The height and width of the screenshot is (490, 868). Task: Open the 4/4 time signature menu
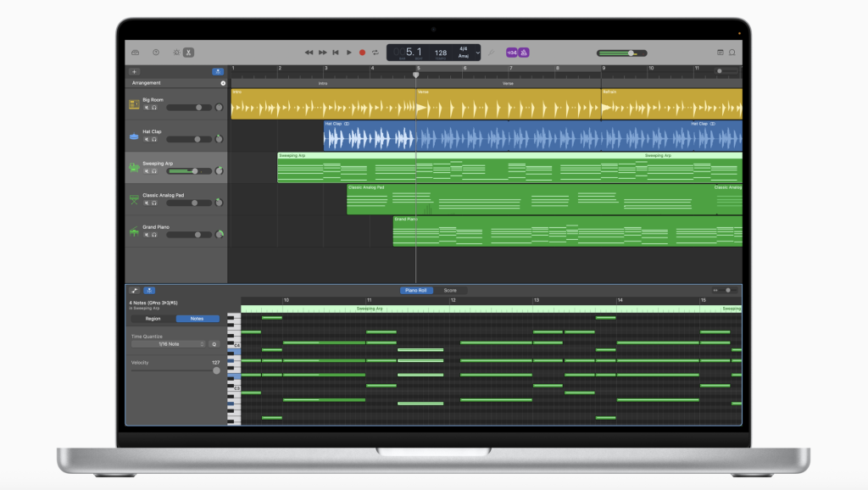pos(463,48)
